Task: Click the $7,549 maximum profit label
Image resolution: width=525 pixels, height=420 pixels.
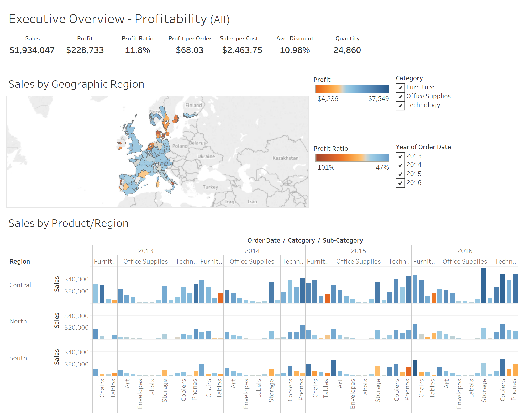Action: [x=379, y=99]
